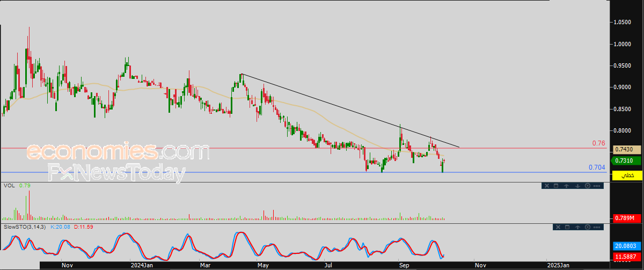This screenshot has width=644, height=270.
Task: Open more options for SlowSTO panel
Action: (x=597, y=227)
